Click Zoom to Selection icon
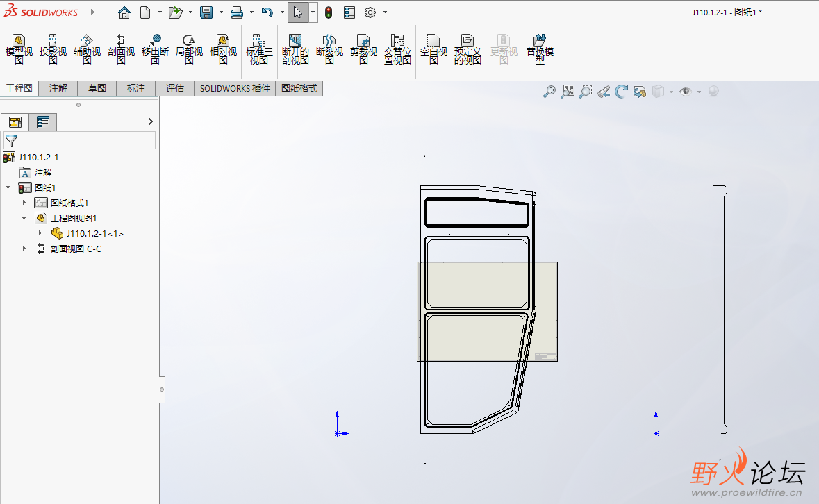The width and height of the screenshot is (819, 504). [x=586, y=92]
